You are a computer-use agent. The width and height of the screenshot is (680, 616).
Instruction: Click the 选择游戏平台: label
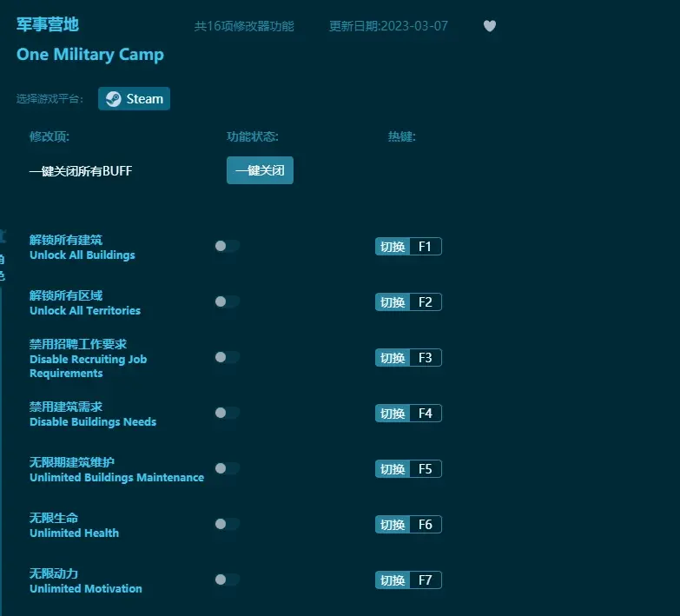(50, 99)
